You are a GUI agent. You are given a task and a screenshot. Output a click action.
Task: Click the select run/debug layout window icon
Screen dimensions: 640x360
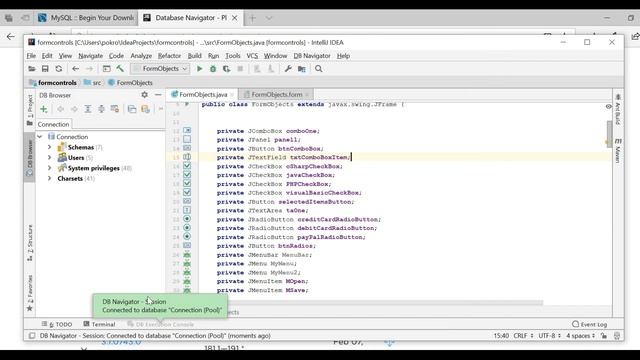pyautogui.click(x=106, y=69)
